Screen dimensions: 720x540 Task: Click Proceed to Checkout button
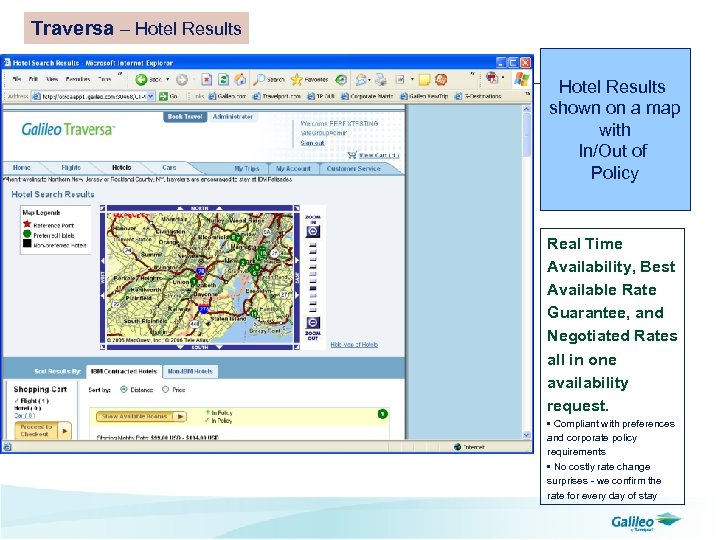click(x=43, y=431)
